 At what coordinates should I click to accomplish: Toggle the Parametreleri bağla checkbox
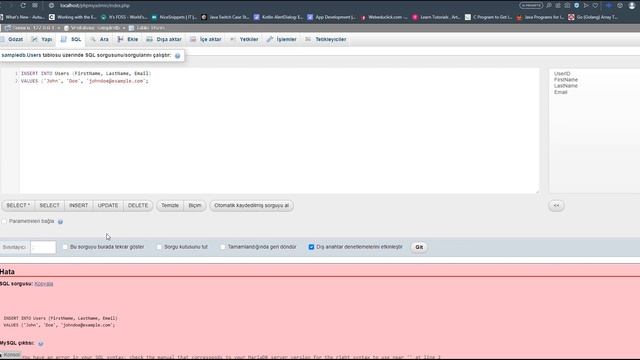pos(4,221)
